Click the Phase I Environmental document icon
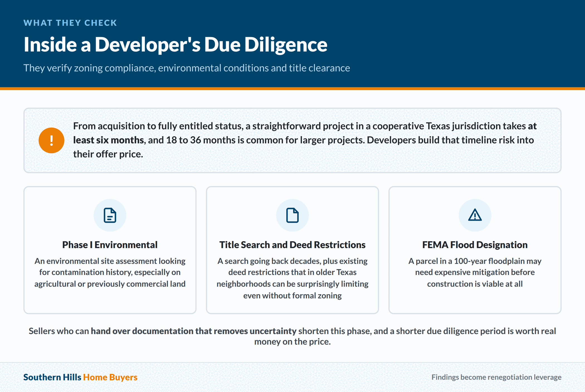Viewport: 585px width, 392px height. 110,215
